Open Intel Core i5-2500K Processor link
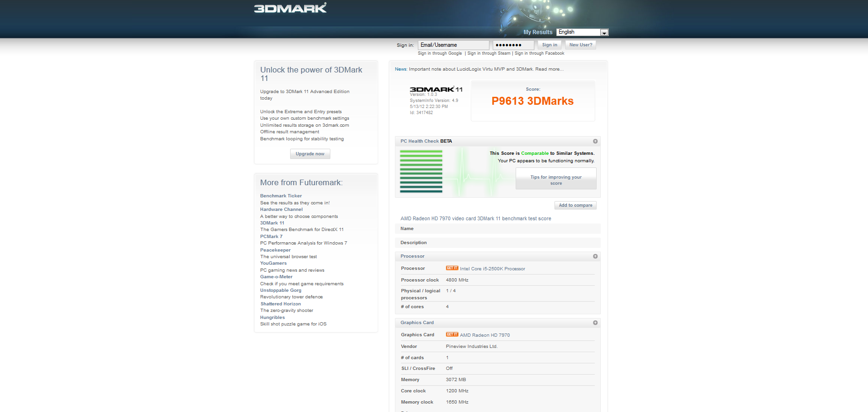 click(492, 269)
